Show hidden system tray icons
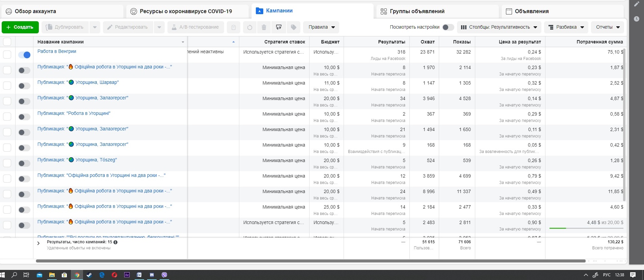Viewport: 644px width, 280px height. click(x=586, y=275)
